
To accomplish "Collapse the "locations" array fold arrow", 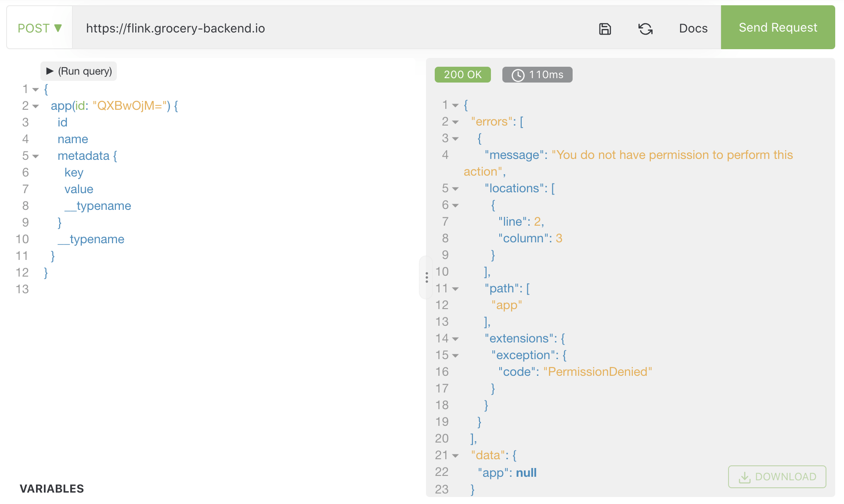I will click(x=455, y=189).
